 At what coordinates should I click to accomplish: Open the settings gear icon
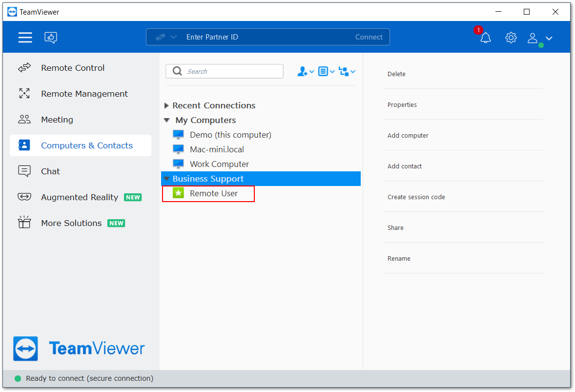click(511, 38)
